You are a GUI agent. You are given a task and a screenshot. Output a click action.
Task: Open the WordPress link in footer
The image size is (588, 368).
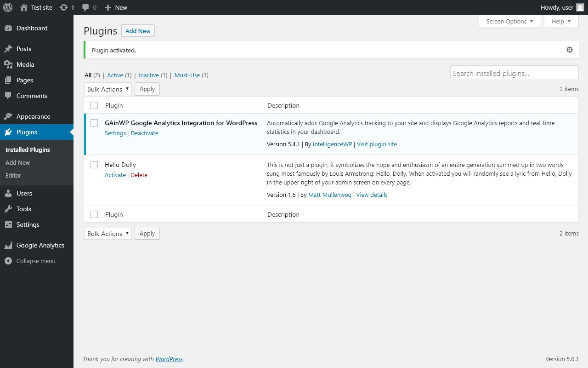point(169,359)
